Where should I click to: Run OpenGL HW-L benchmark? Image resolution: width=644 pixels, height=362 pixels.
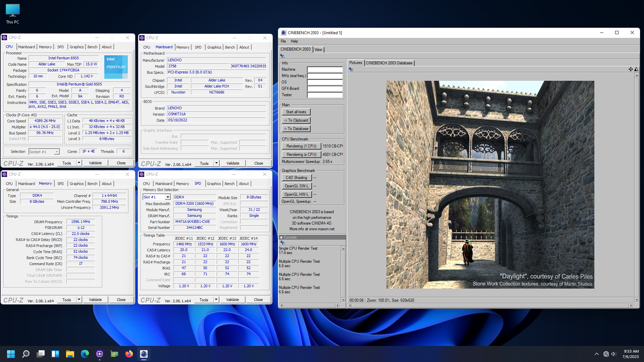click(297, 194)
